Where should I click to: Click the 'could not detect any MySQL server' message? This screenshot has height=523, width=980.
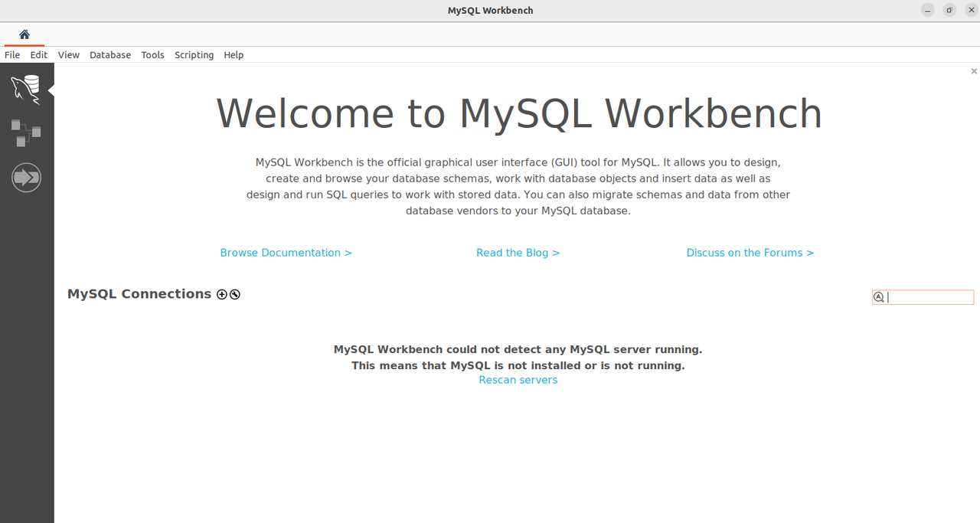518,349
